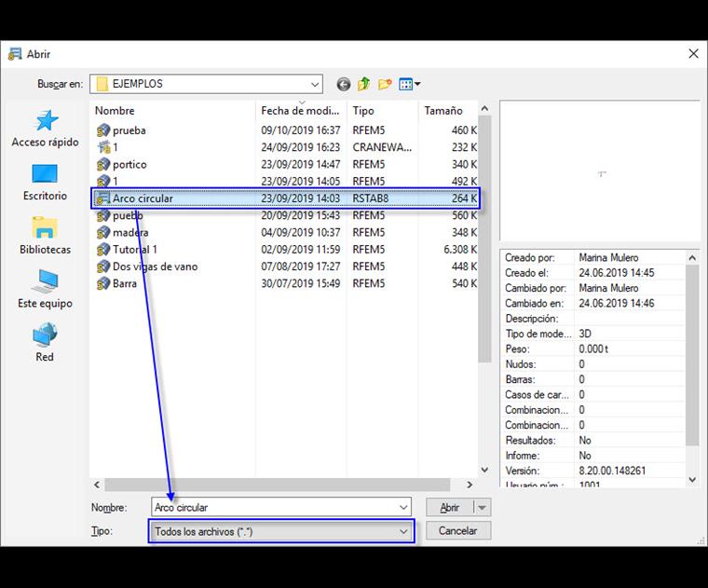Click the Peso value 0.000 t
The image size is (708, 588).
point(593,349)
